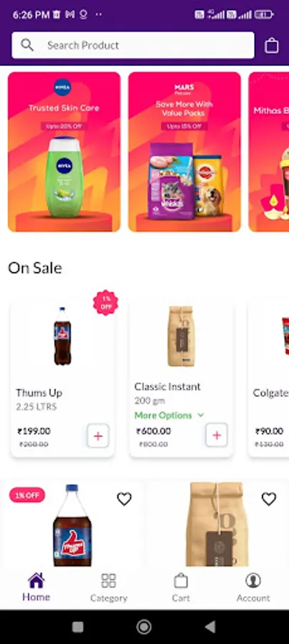The image size is (289, 644).
Task: Favorite the coffee bag with heart icon
Action: [269, 499]
